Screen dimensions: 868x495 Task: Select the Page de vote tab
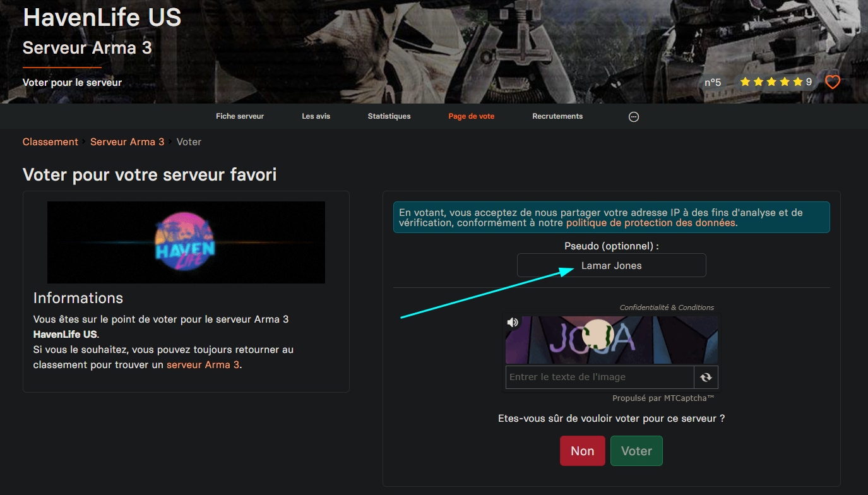[472, 116]
